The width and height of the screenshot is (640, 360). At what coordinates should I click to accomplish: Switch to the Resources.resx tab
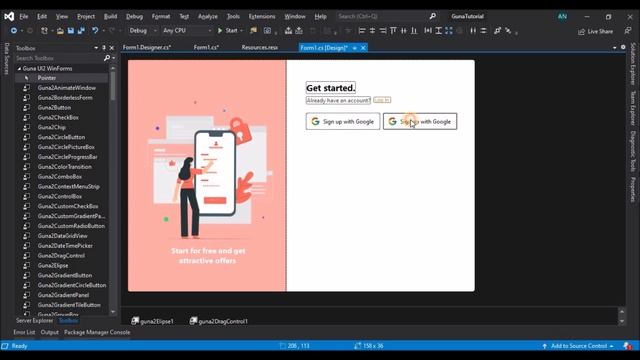coord(260,47)
